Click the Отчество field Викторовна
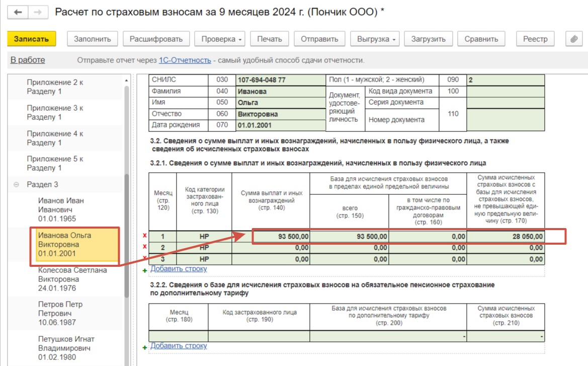 (x=281, y=114)
